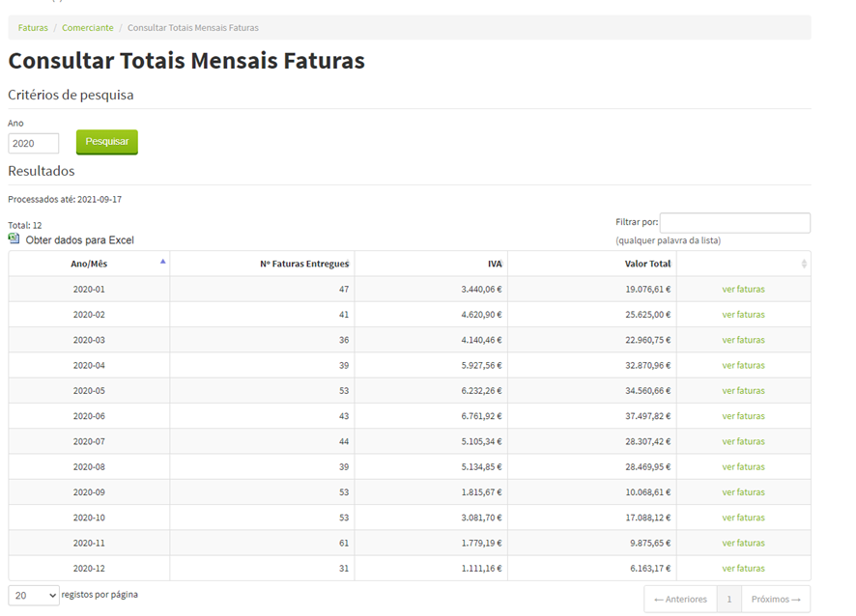Click the Pesquisar button
856x616 pixels.
click(x=107, y=142)
